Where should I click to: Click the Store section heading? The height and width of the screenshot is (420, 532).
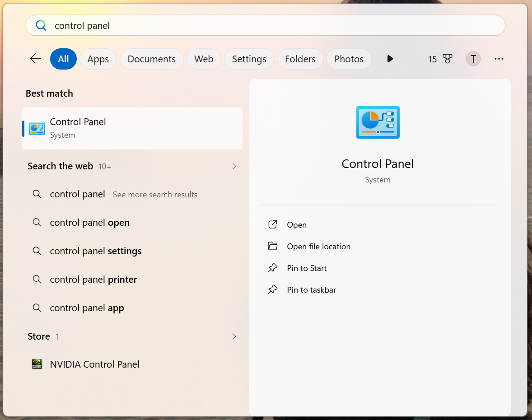tap(39, 336)
